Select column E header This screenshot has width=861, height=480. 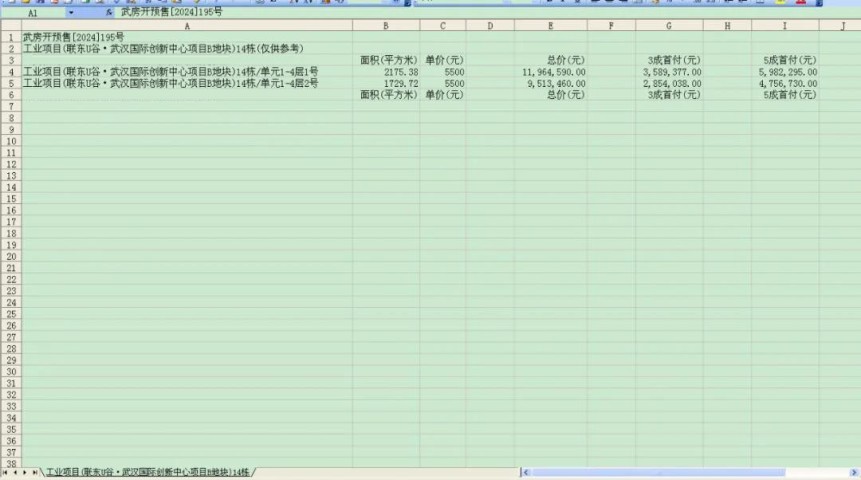pyautogui.click(x=551, y=26)
